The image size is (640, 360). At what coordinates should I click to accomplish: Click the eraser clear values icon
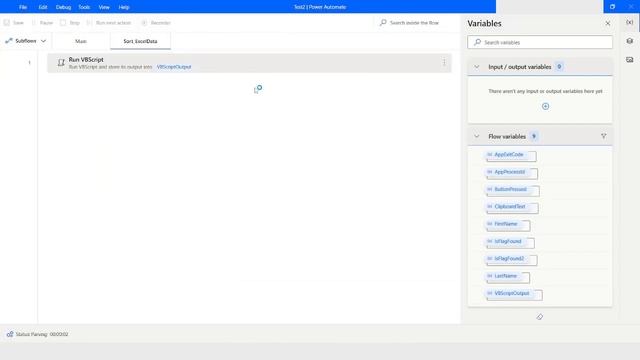point(540,317)
